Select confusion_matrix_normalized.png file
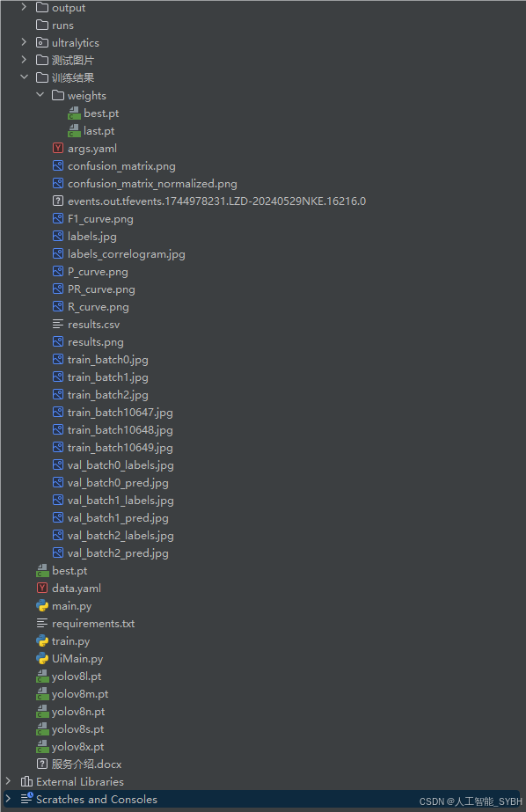This screenshot has height=812, width=526. click(x=152, y=184)
